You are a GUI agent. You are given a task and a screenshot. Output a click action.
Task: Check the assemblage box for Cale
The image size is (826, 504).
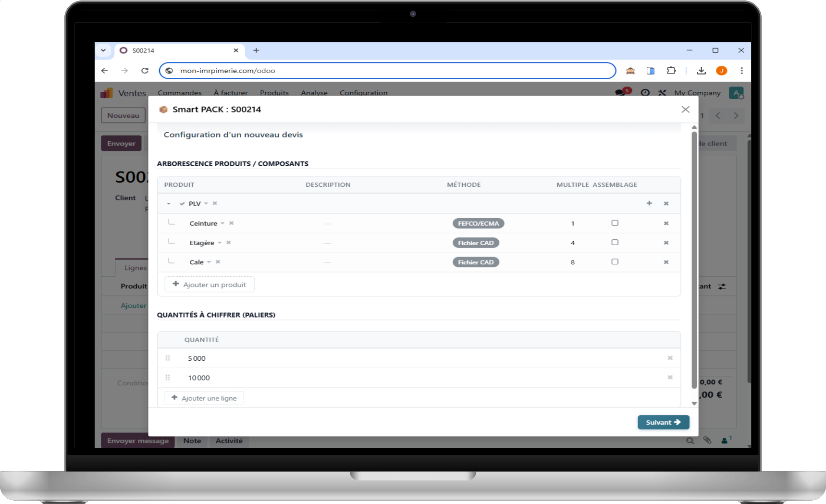click(x=615, y=262)
